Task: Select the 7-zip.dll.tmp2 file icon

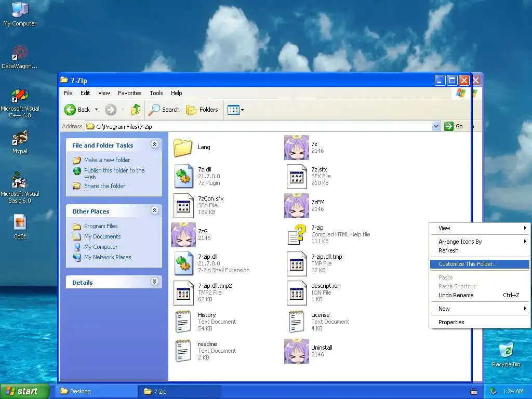Action: (183, 293)
